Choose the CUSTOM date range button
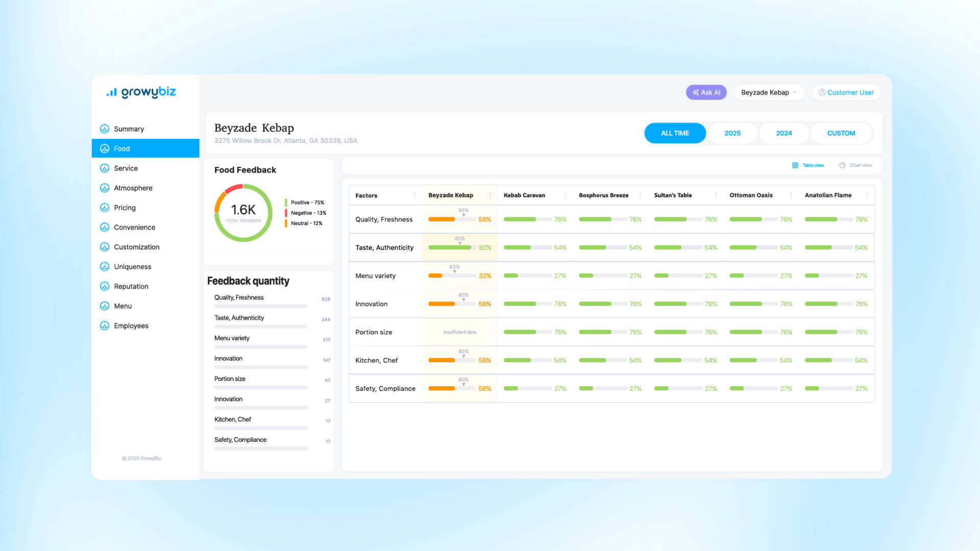980x551 pixels. click(x=841, y=133)
